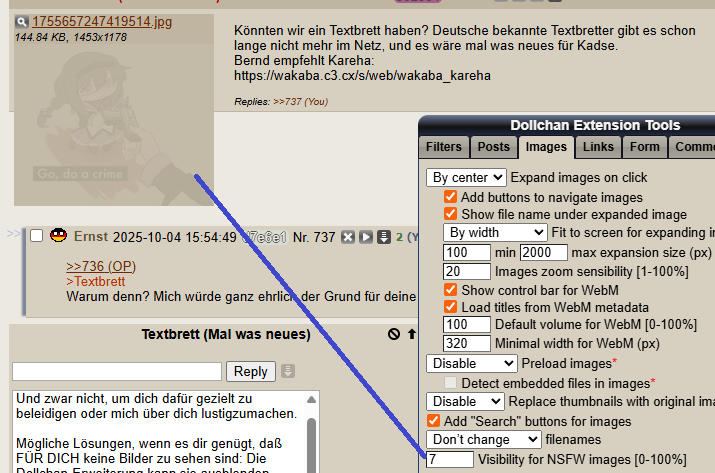Follow the >>736 (OP) quote link
Image resolution: width=715 pixels, height=473 pixels.
pos(101,266)
